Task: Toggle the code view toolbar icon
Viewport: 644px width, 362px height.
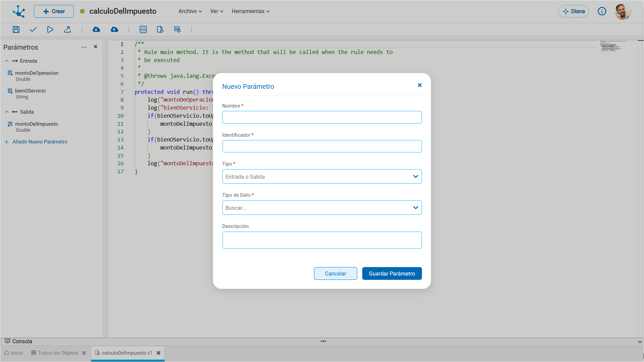Action: [x=143, y=29]
